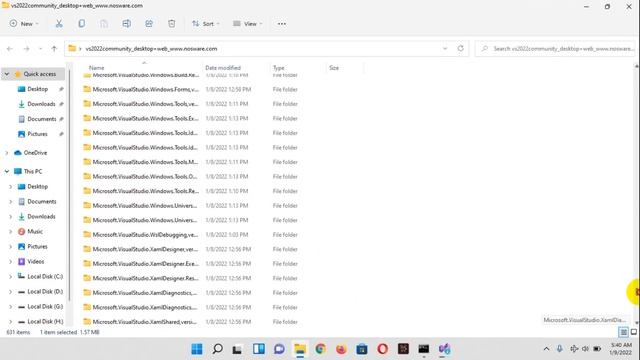
Task: Expand the OneDrive tree node
Action: [x=7, y=153]
